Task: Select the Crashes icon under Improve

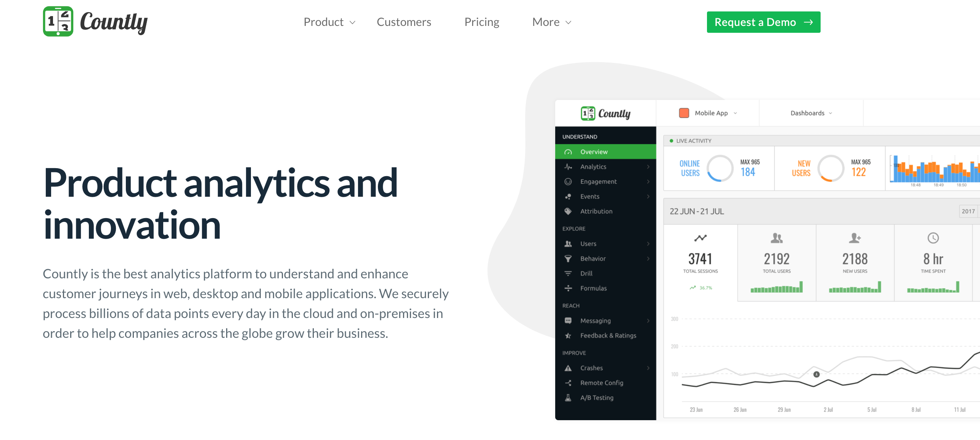Action: coord(568,368)
